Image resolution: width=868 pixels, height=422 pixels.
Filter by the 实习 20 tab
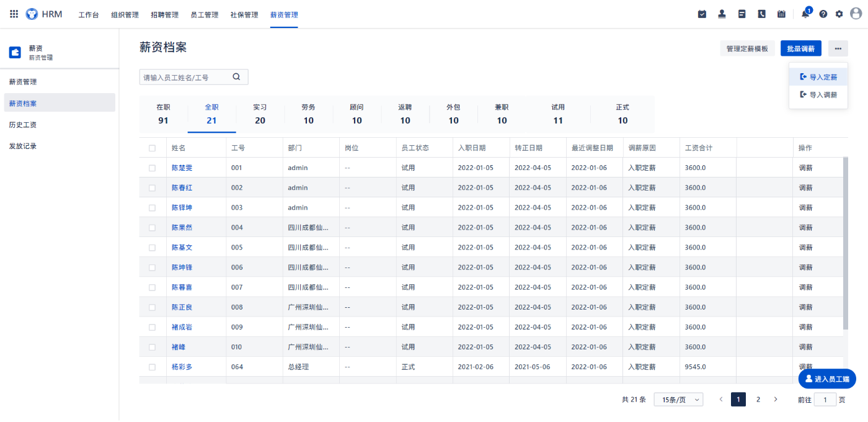[x=260, y=114]
